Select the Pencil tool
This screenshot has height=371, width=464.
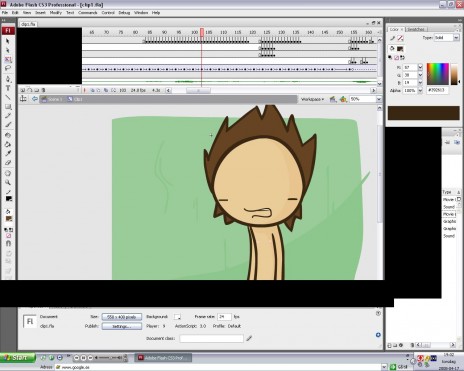coord(8,116)
